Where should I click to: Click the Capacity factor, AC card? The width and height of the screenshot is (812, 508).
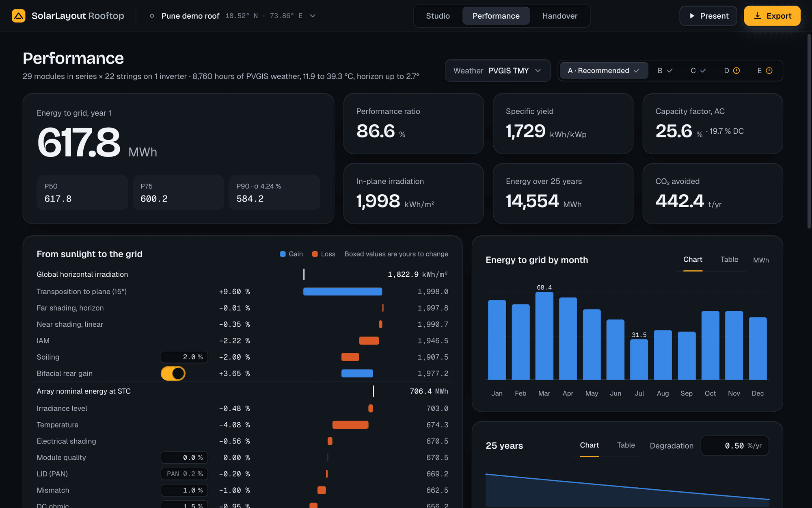click(x=713, y=124)
